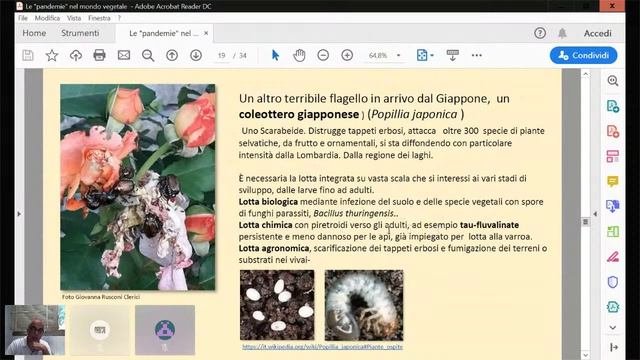This screenshot has width=640, height=360.
Task: Select the Le "pandemie" nel document tab
Action: click(163, 33)
